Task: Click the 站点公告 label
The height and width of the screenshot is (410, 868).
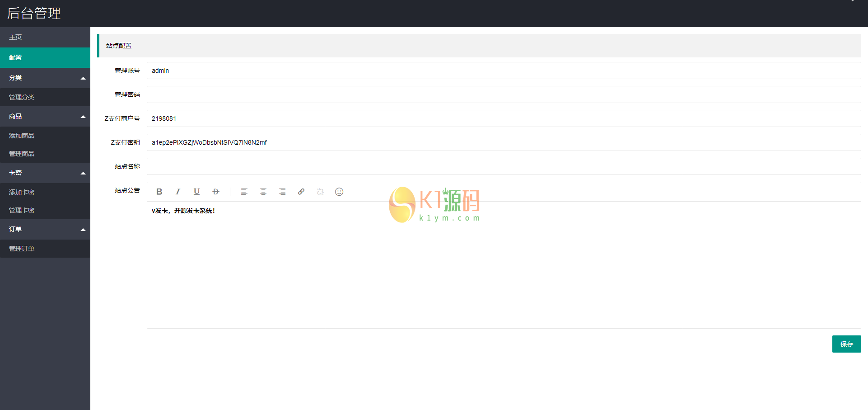Action: pyautogui.click(x=127, y=190)
